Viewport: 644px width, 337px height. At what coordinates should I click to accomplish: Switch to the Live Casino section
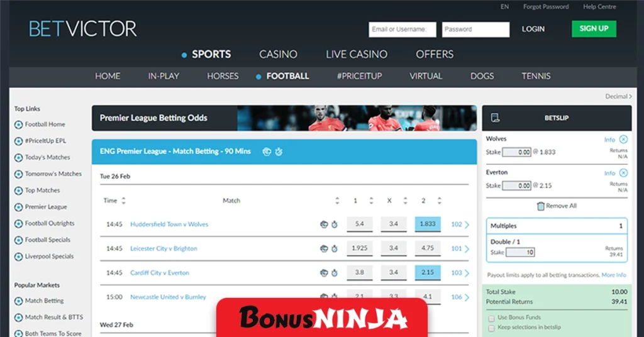click(357, 54)
